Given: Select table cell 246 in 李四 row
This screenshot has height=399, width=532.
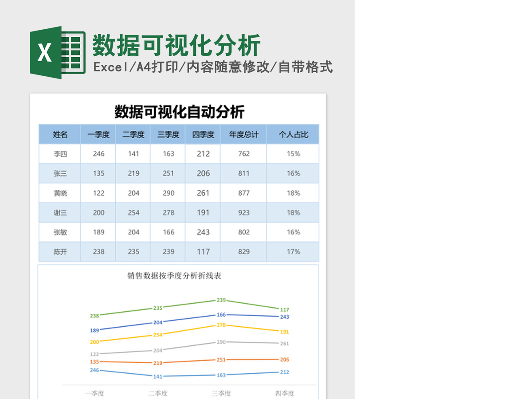Looking at the screenshot, I should [98, 154].
